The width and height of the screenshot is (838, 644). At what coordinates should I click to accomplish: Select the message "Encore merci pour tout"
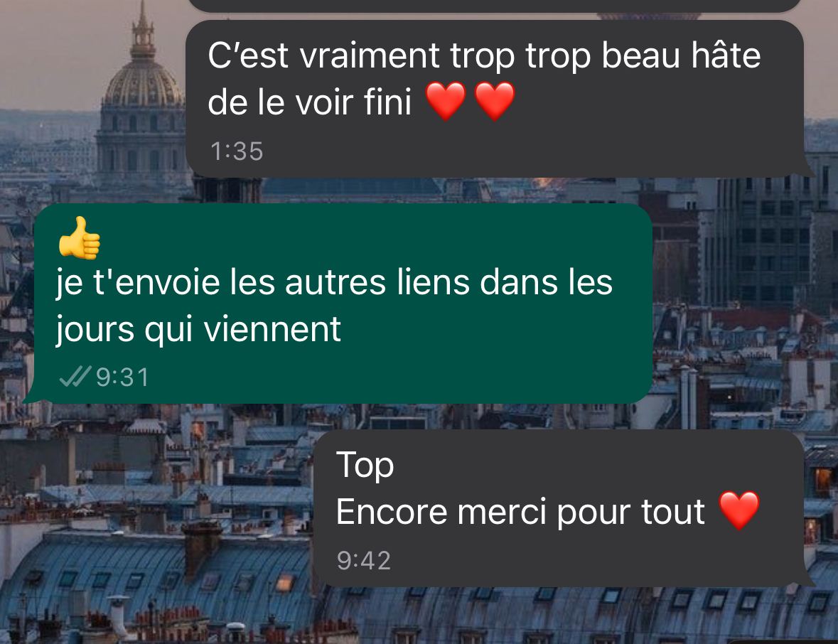[x=564, y=508]
